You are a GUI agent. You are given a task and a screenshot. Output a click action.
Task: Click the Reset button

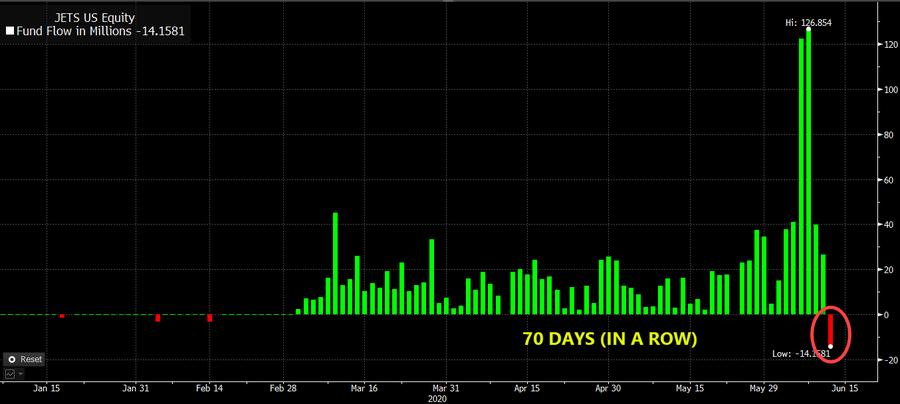tap(26, 359)
